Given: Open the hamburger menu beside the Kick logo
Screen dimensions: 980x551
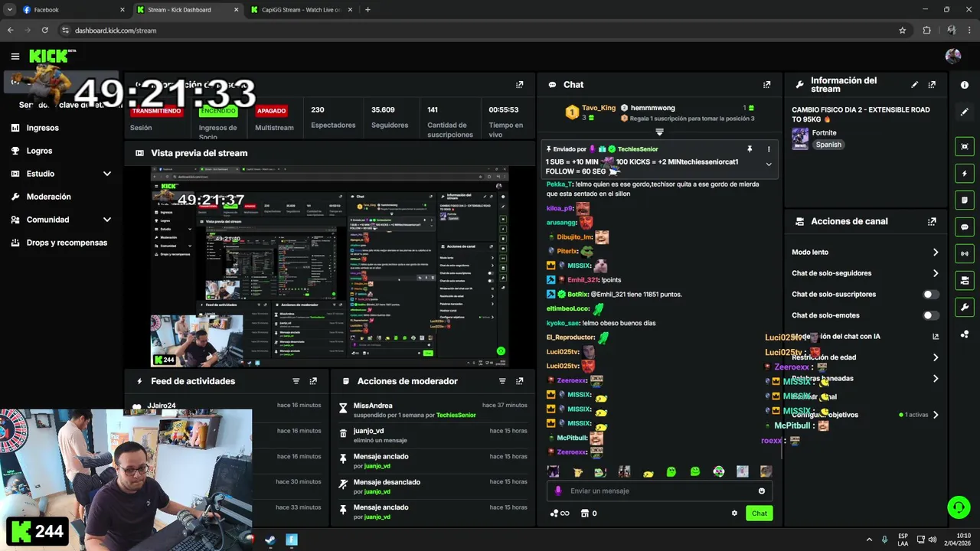Looking at the screenshot, I should coord(15,56).
